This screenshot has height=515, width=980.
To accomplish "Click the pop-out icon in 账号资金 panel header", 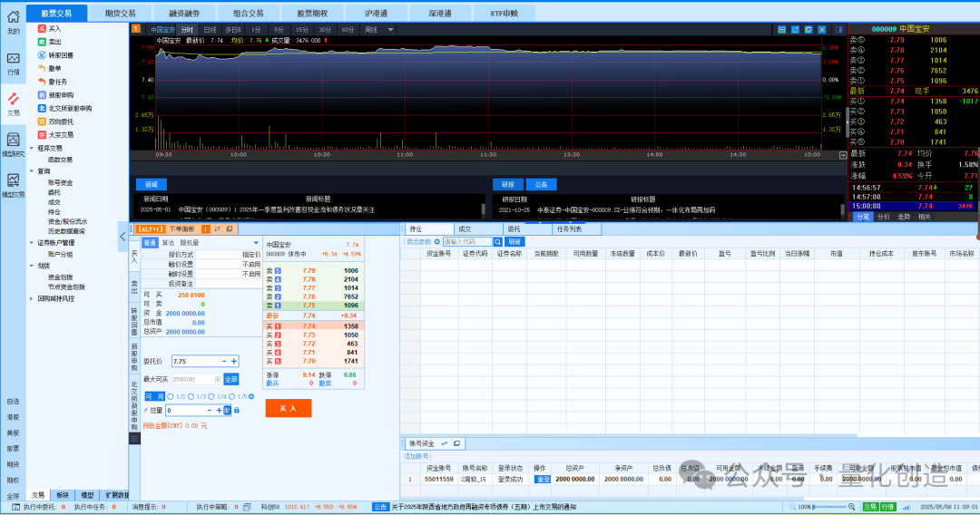I will (456, 443).
